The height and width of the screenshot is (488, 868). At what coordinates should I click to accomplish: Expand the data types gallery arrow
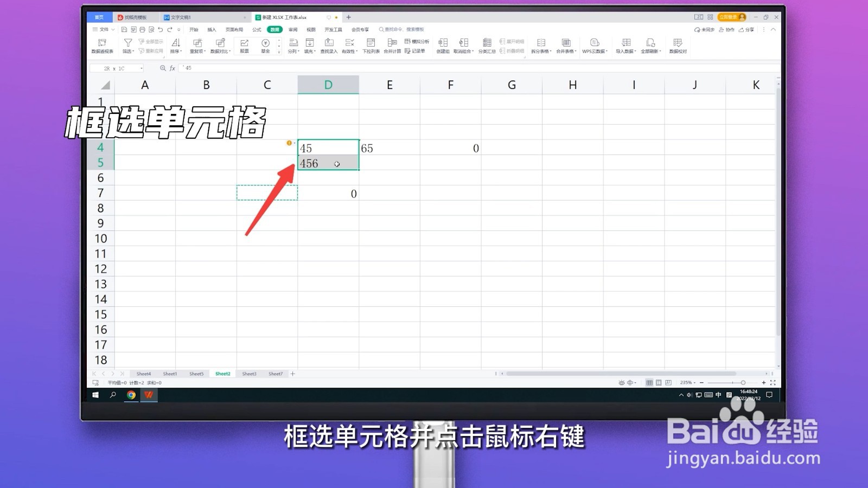[x=279, y=52]
